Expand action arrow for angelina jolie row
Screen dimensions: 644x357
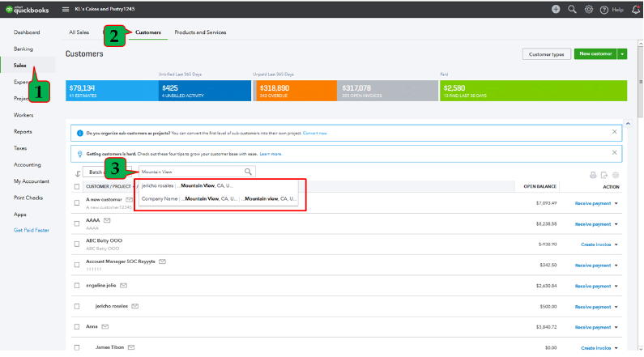[616, 286]
